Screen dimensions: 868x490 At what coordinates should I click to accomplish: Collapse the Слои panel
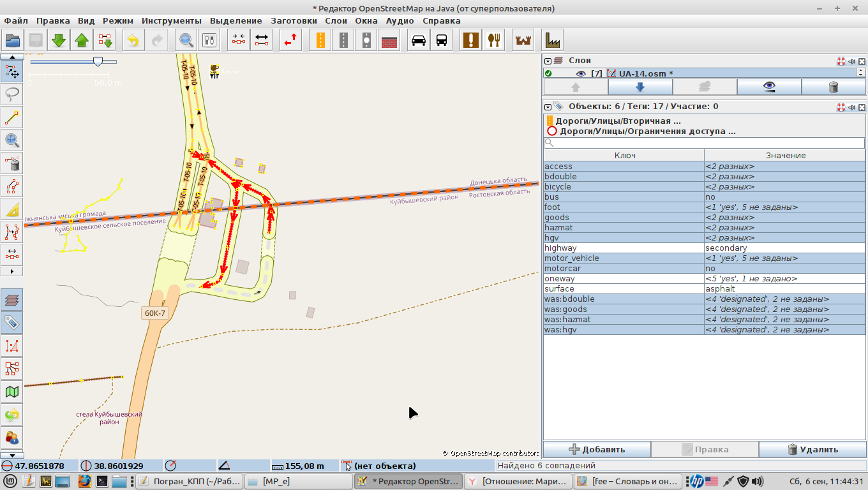[548, 61]
